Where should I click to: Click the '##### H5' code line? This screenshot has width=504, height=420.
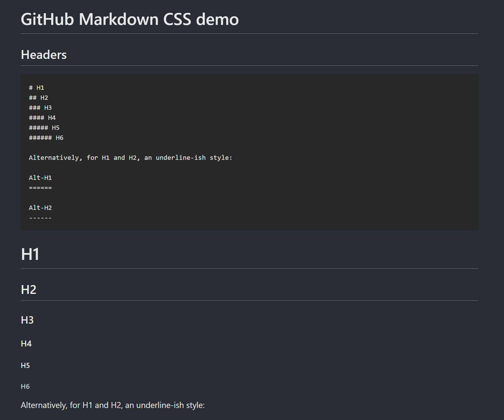tap(44, 128)
